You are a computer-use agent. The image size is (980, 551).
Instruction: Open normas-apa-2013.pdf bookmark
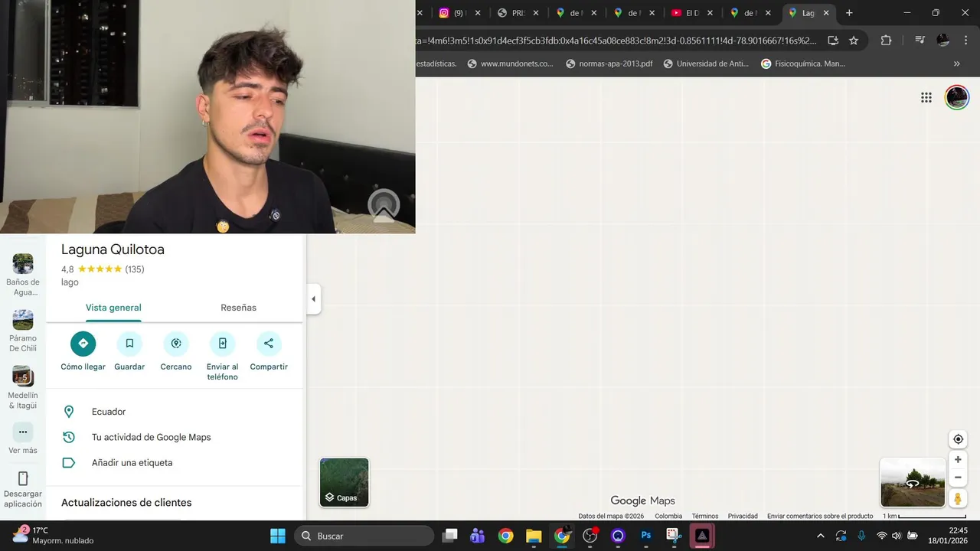click(609, 64)
